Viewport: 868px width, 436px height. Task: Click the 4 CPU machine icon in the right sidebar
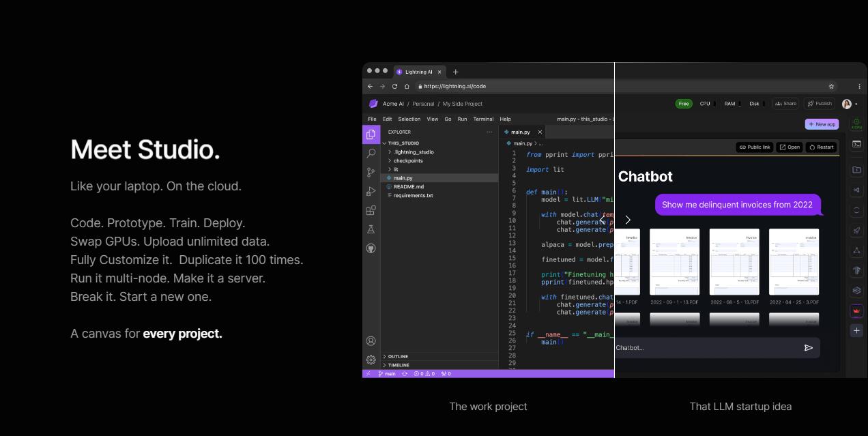(856, 123)
